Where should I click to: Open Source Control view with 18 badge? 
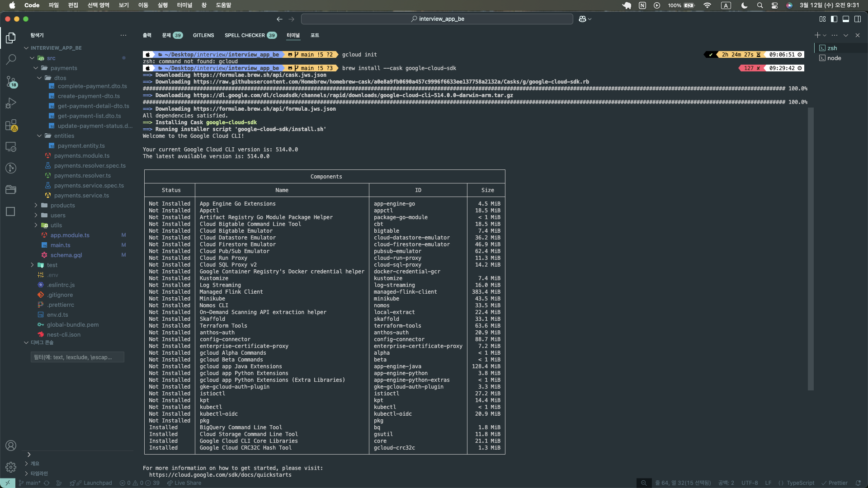tap(11, 81)
